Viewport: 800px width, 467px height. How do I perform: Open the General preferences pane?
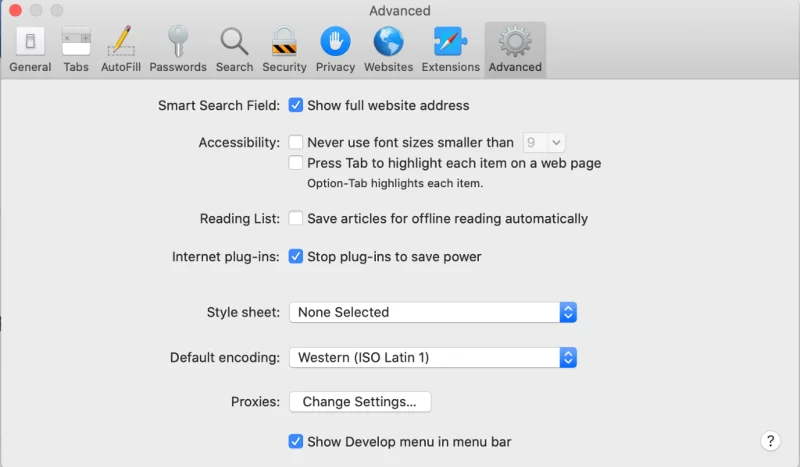[30, 50]
